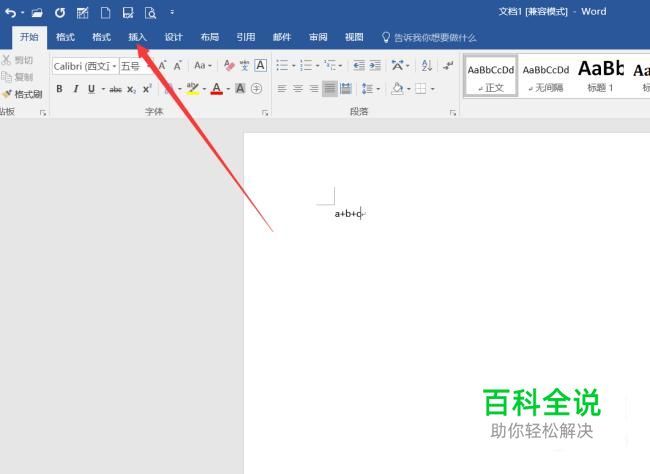
Task: Toggle Bold formatting
Action: [59, 89]
